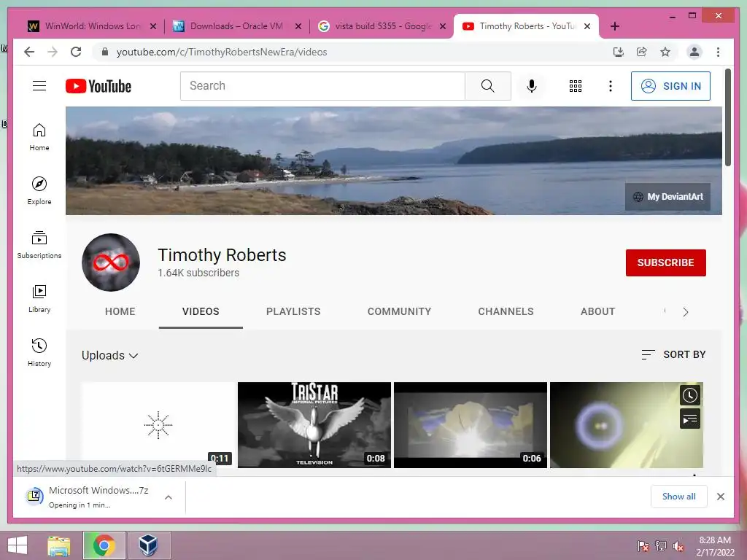Open Explore in the sidebar
The height and width of the screenshot is (560, 747).
(39, 191)
